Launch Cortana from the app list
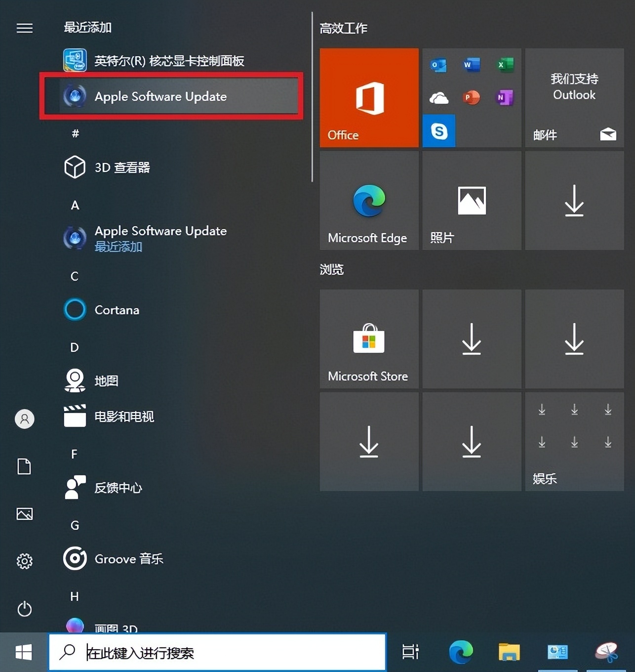The height and width of the screenshot is (672, 635). pos(117,310)
